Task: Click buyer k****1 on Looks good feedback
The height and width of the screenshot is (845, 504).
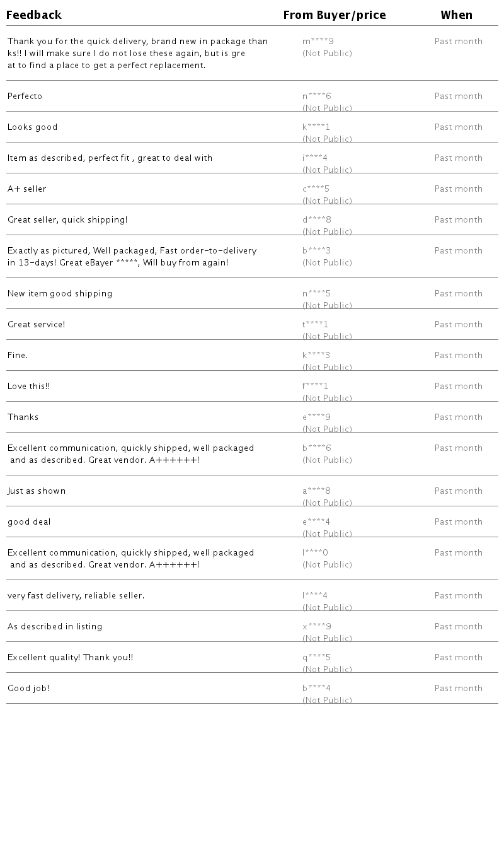Action: pyautogui.click(x=316, y=127)
